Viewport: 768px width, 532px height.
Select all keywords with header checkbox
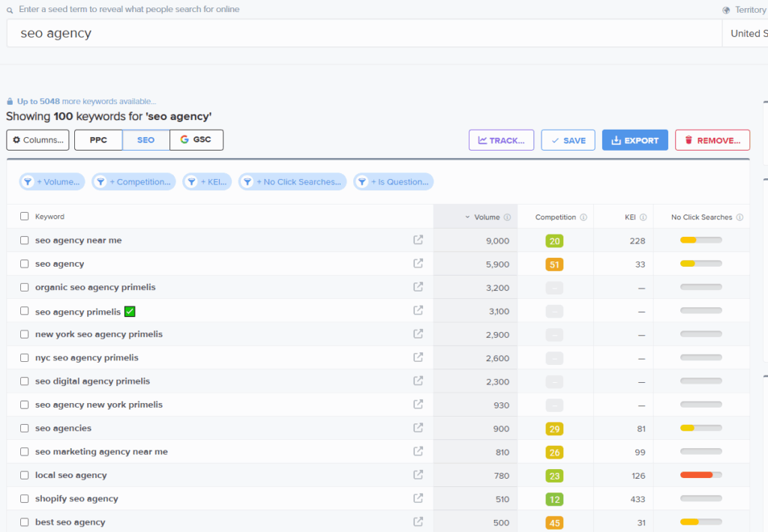tap(25, 217)
